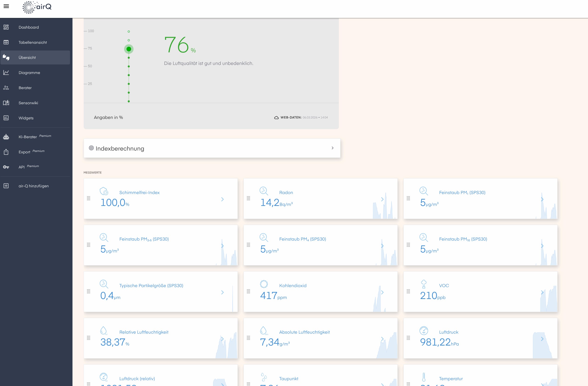
Task: Click the Diagramme chart icon
Action: click(6, 72)
